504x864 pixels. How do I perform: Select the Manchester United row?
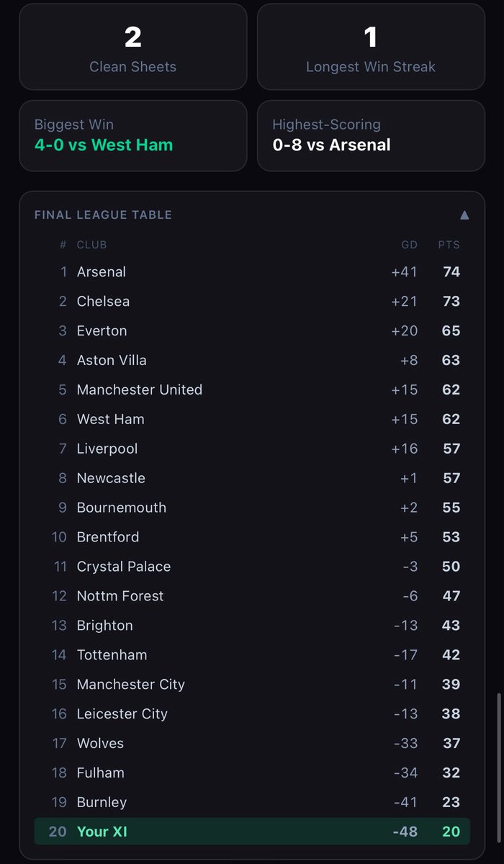[x=252, y=390]
